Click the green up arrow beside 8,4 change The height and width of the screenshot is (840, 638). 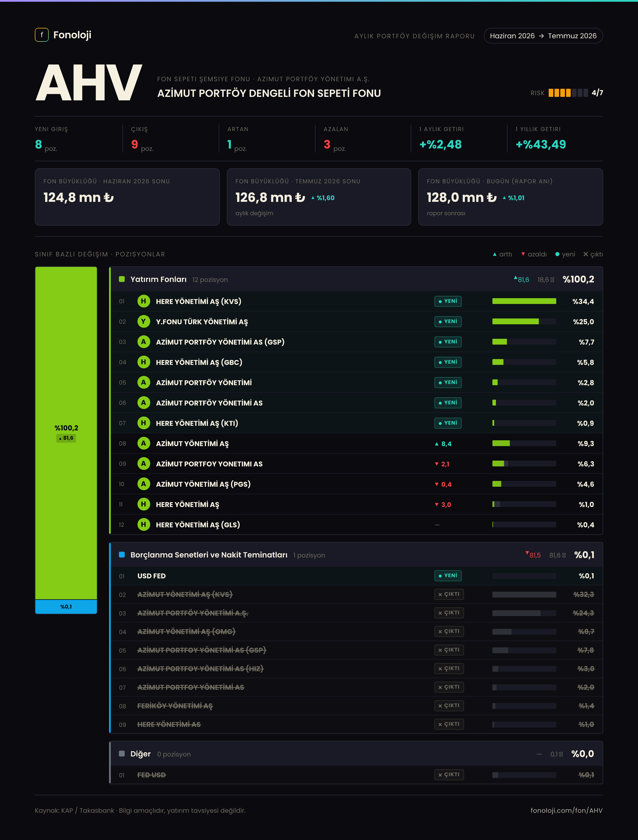tap(437, 444)
